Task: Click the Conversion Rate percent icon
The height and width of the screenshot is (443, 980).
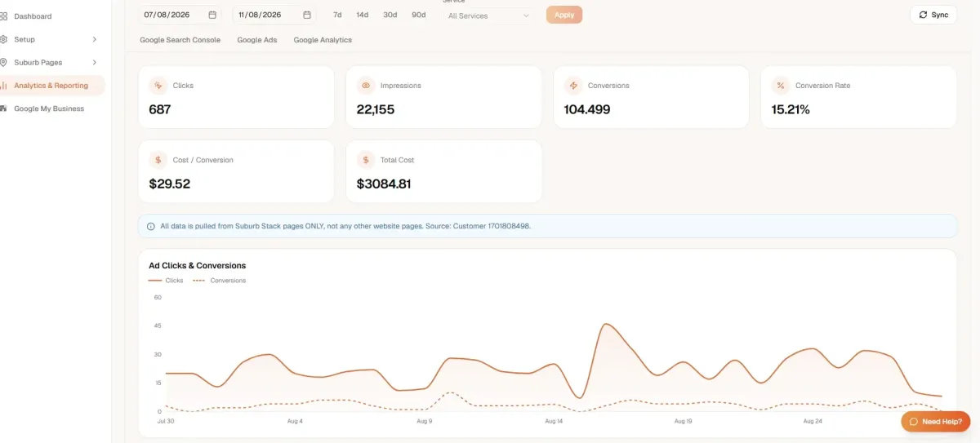Action: tap(781, 86)
